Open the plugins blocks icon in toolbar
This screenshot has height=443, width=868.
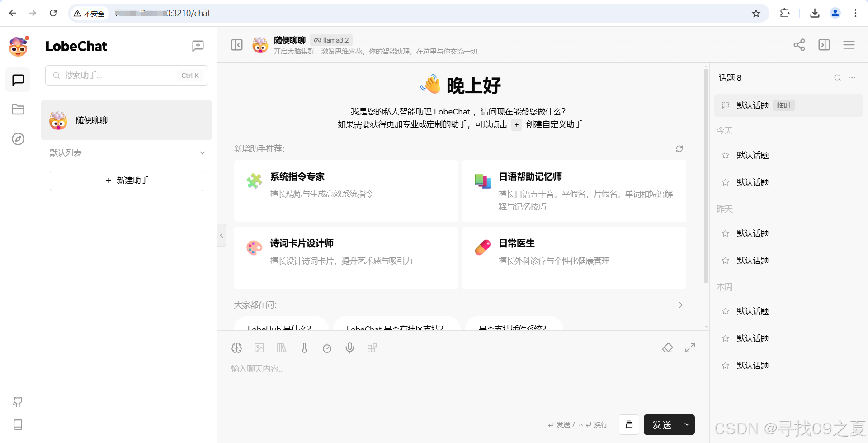[372, 348]
